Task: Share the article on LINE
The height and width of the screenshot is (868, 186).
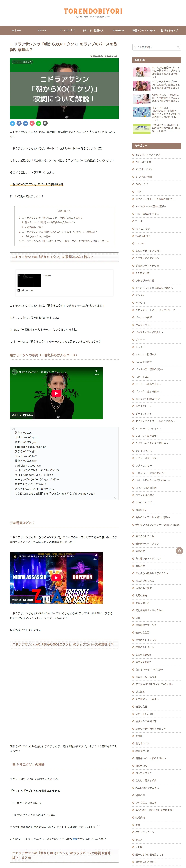Action: click(x=39, y=123)
